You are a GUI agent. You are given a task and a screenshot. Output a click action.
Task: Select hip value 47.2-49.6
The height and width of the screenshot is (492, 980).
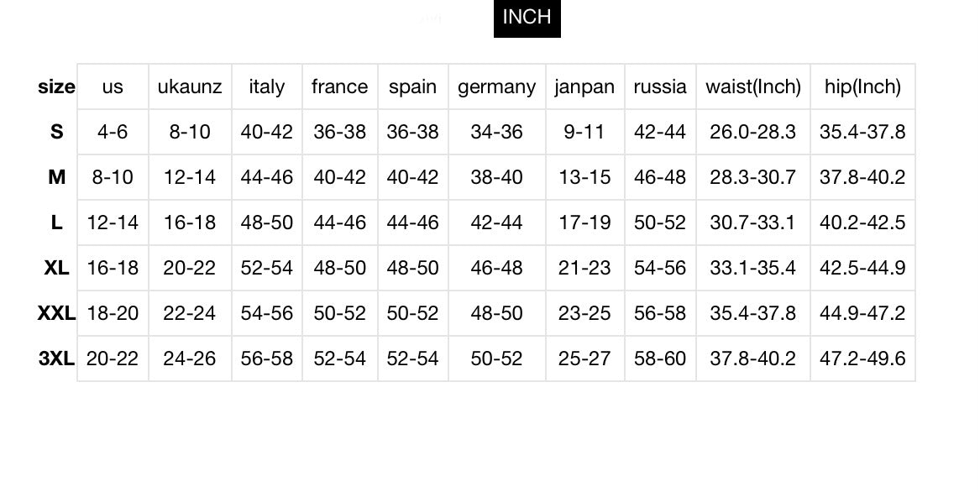pos(862,359)
